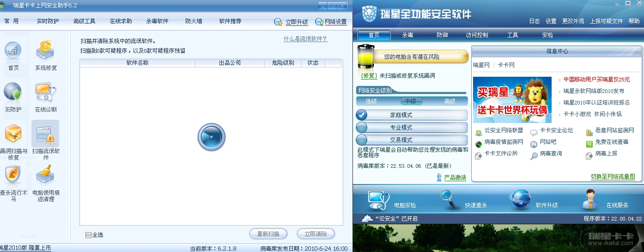644x252 pixels.
Task: Click 切换至网络流量图 link
Action: coord(613,177)
